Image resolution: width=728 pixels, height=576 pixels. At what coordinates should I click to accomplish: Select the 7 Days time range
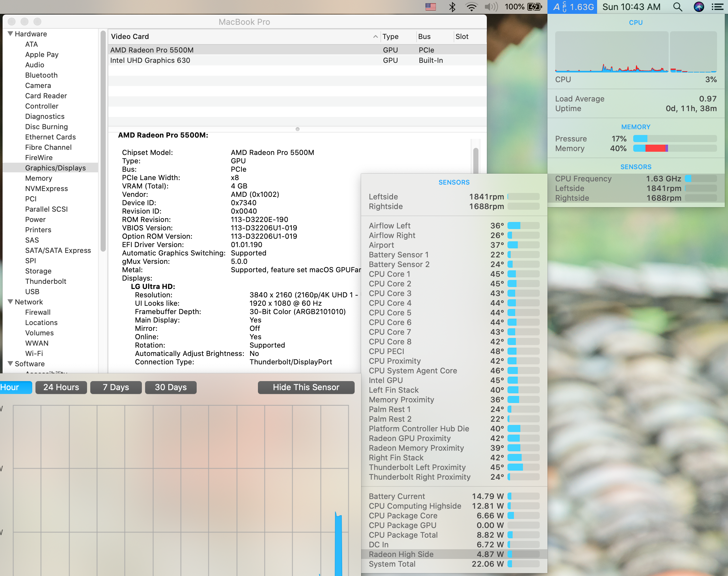click(x=116, y=387)
